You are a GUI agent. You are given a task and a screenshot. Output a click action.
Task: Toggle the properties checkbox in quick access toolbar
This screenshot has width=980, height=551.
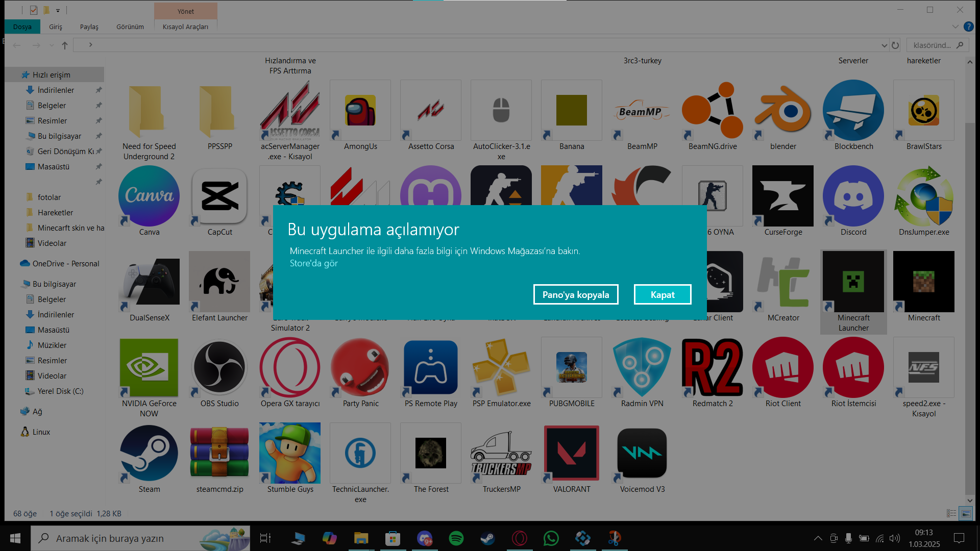[34, 10]
